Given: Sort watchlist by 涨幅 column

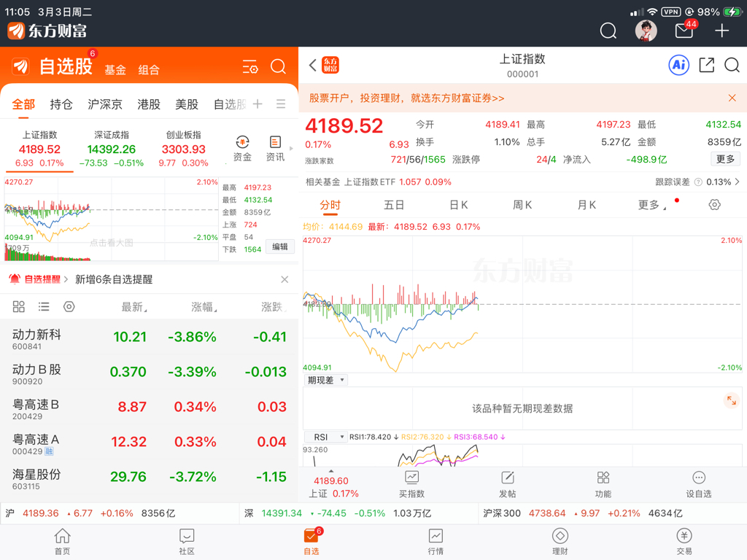Looking at the screenshot, I should [x=204, y=307].
